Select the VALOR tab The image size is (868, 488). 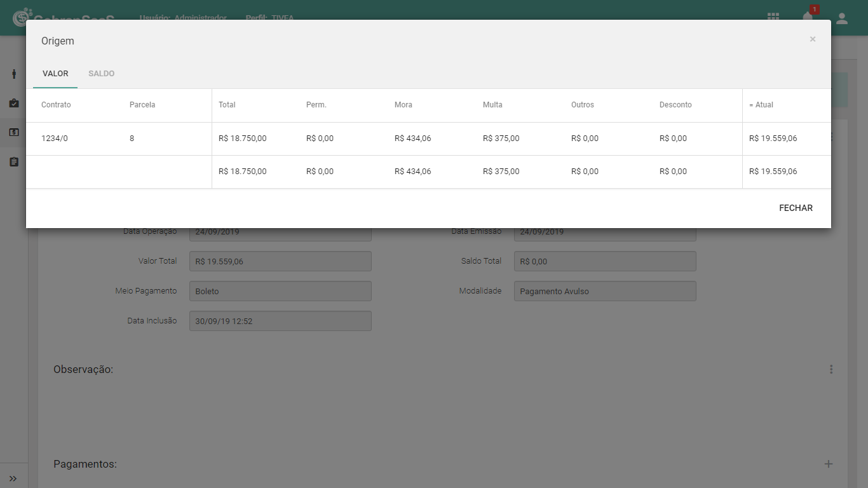(x=55, y=74)
